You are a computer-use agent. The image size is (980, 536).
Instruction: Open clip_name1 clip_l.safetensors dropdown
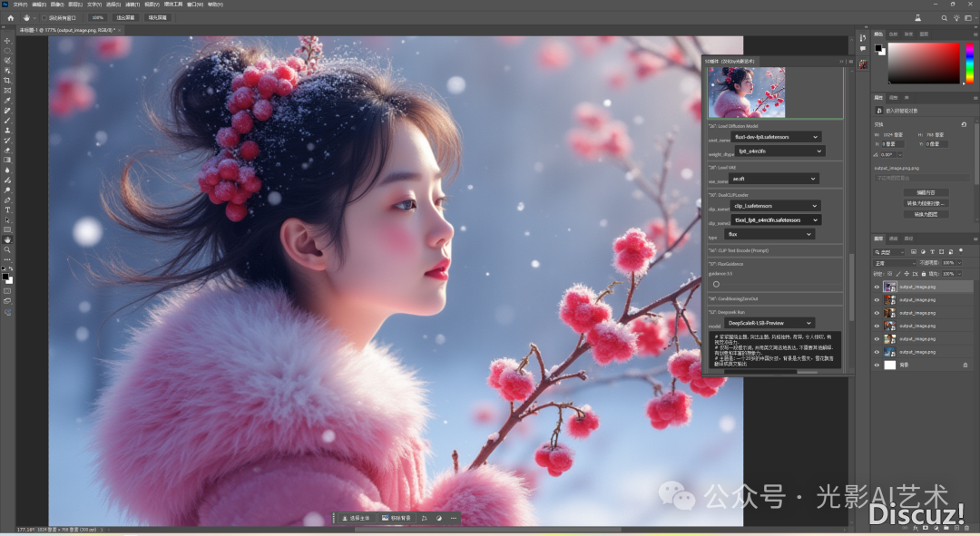click(x=776, y=206)
